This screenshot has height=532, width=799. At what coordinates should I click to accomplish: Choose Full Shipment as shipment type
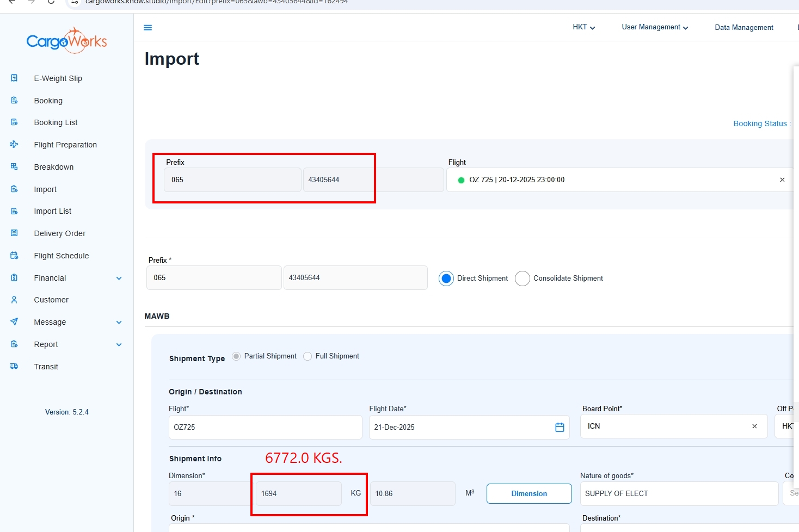[x=308, y=356]
